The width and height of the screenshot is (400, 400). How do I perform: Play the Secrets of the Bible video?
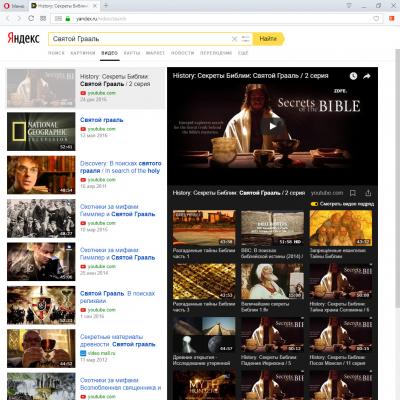(x=273, y=126)
